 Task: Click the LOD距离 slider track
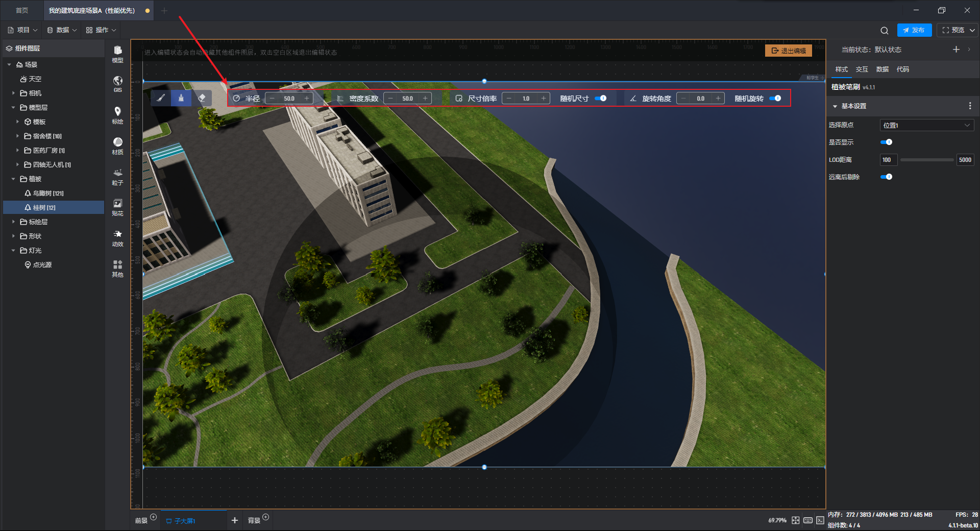click(x=926, y=160)
